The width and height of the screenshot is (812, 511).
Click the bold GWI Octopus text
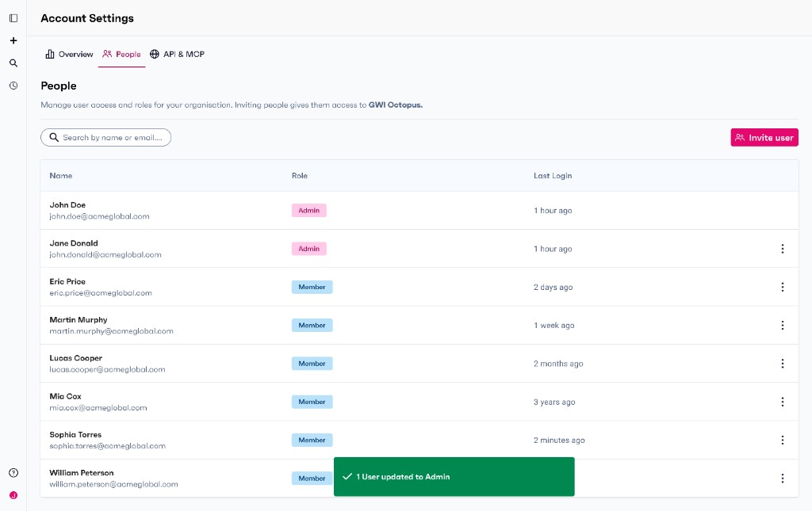pos(396,105)
